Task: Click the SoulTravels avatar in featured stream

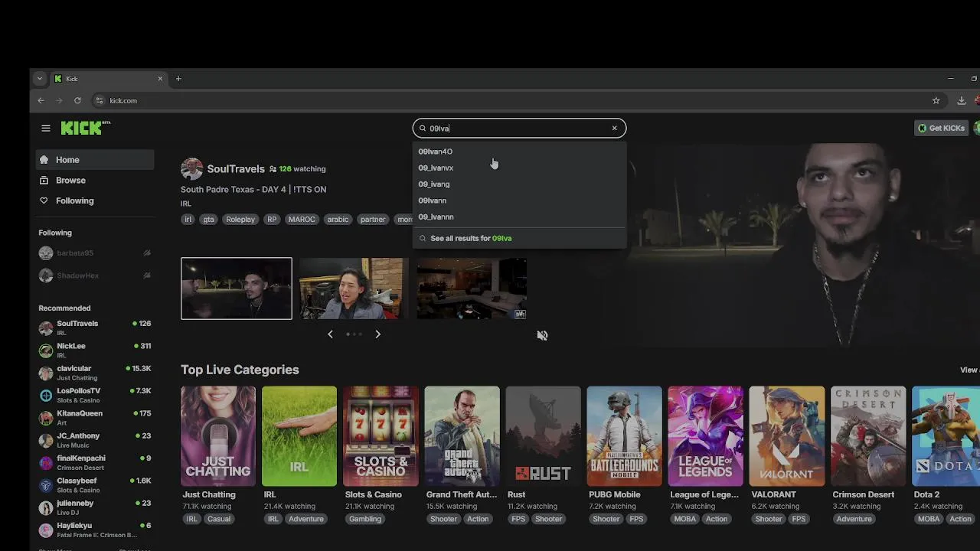Action: point(191,169)
